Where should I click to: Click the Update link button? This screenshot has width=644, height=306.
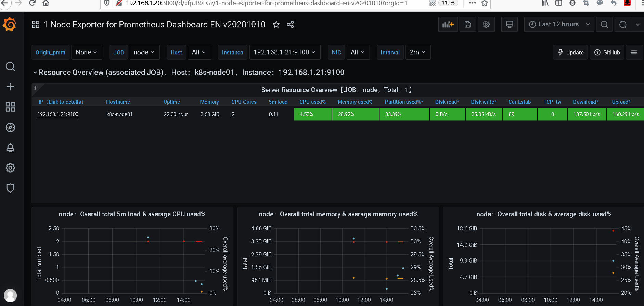pos(570,52)
